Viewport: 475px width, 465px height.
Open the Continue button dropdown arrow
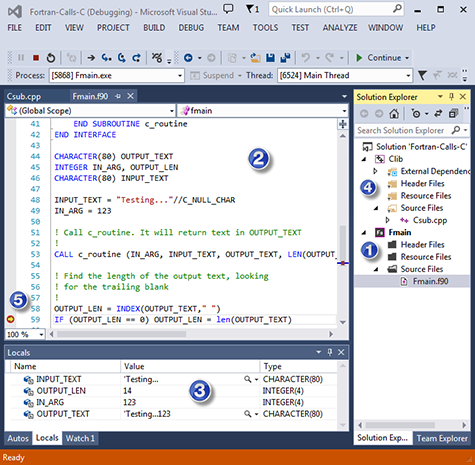407,58
